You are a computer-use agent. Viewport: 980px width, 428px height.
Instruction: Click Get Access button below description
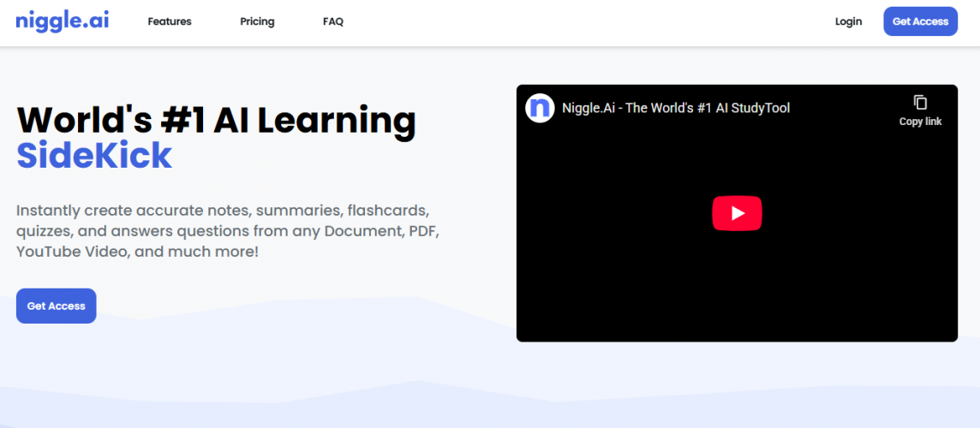pos(57,306)
